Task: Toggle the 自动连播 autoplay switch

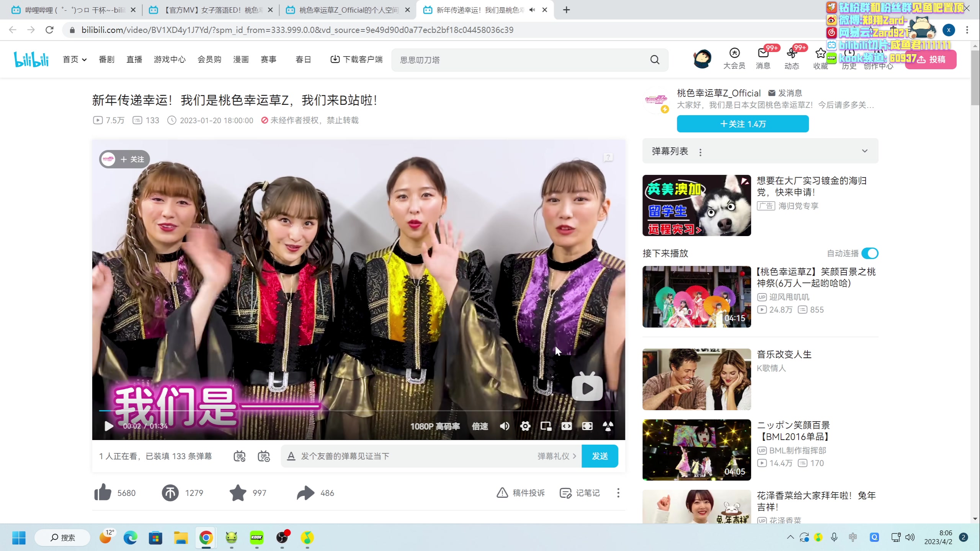Action: [870, 253]
